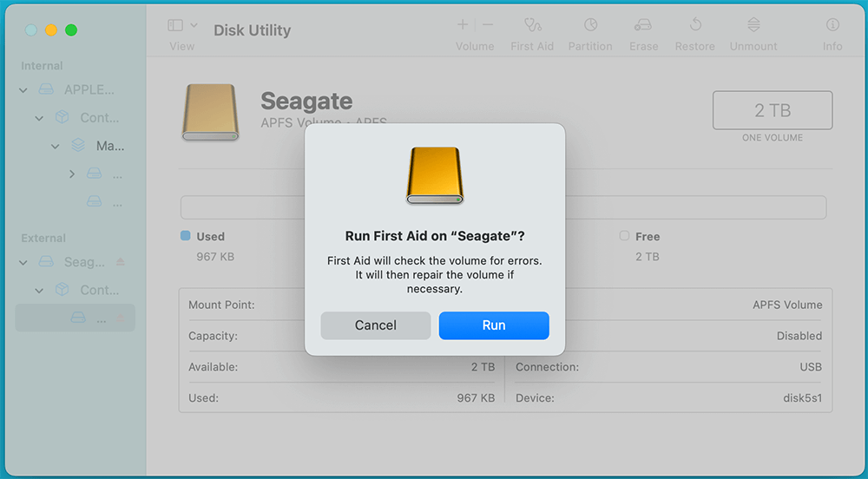This screenshot has height=479, width=868.
Task: Click the 2 TB capacity box
Action: pyautogui.click(x=773, y=110)
